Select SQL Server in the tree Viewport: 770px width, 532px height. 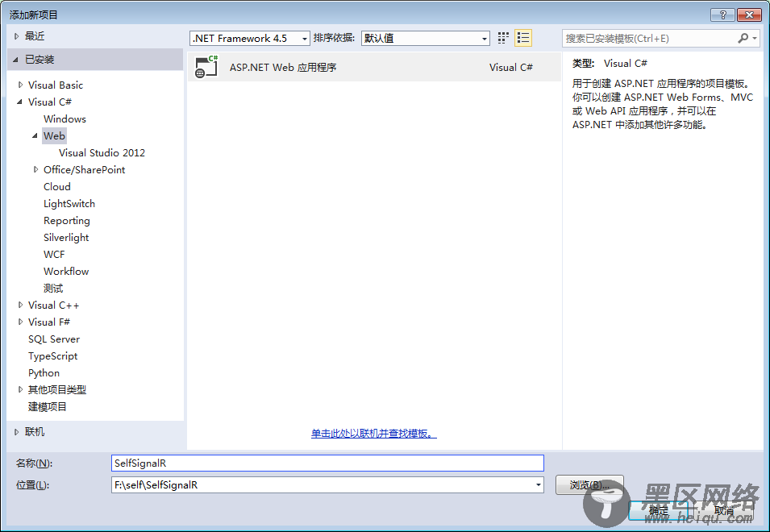pos(54,339)
